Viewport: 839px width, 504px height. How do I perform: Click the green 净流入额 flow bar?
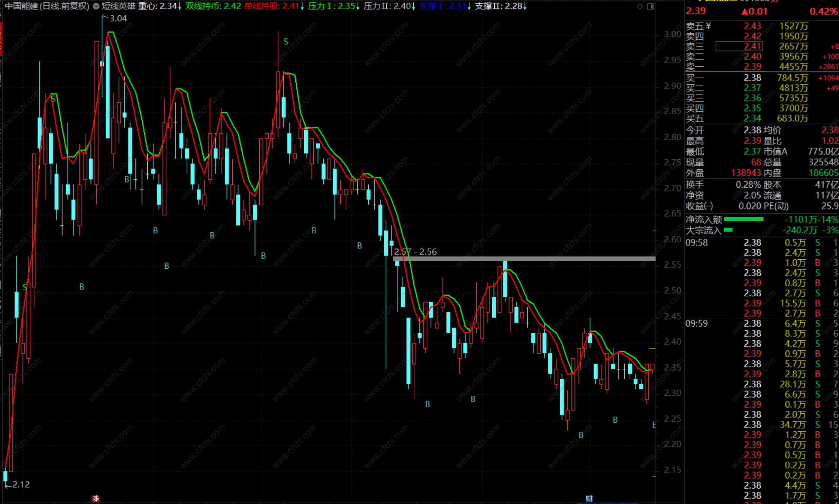[x=744, y=219]
